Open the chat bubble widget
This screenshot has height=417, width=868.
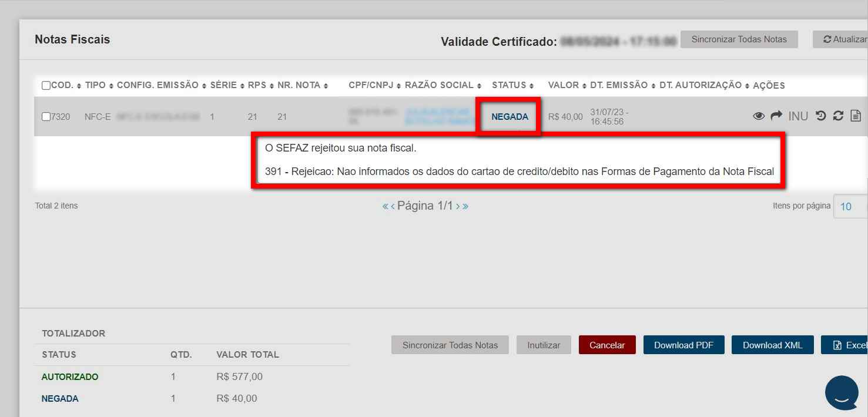842,393
